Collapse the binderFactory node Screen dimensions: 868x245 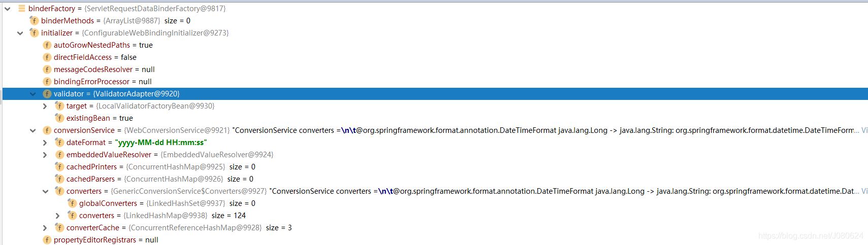coord(8,9)
